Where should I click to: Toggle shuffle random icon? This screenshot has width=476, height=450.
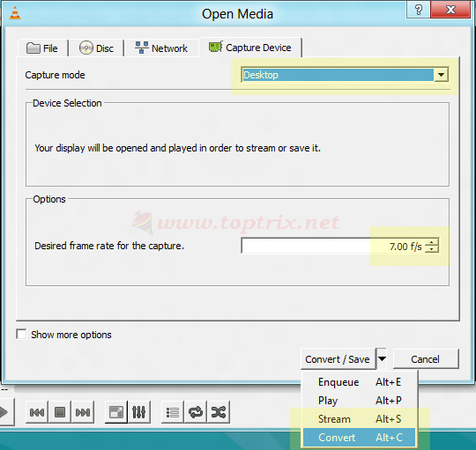219,412
